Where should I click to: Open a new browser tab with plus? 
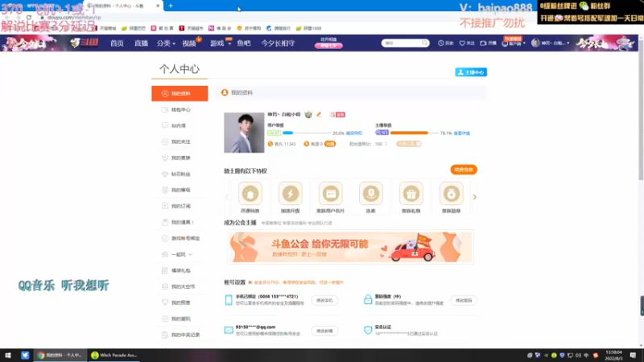[171, 6]
